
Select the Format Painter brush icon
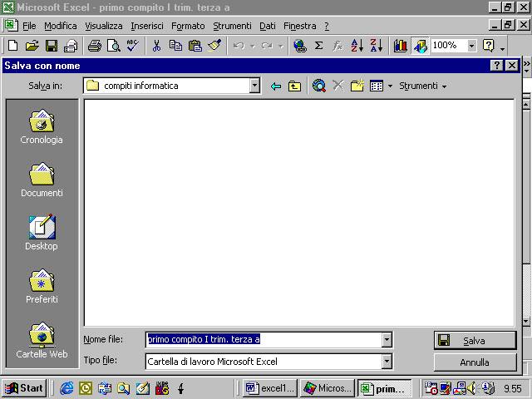click(214, 45)
